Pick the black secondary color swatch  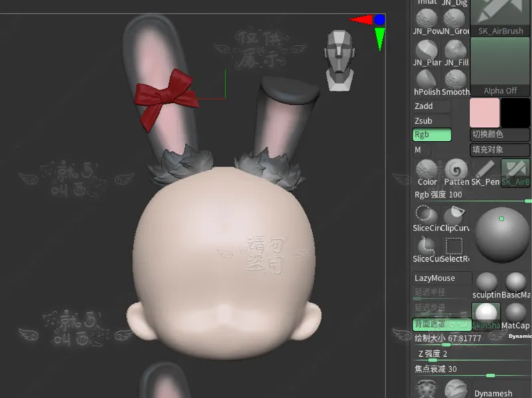click(x=515, y=113)
